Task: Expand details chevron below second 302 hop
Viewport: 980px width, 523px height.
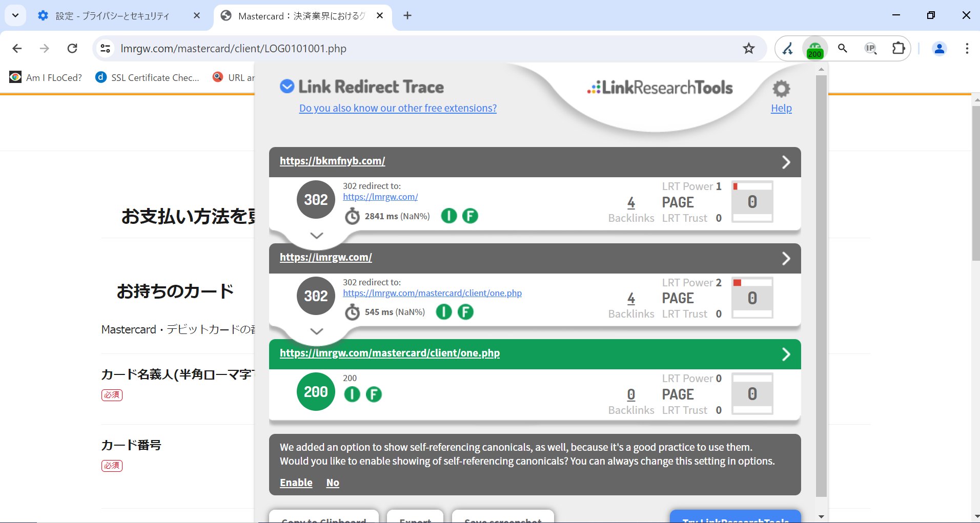Action: coord(317,331)
